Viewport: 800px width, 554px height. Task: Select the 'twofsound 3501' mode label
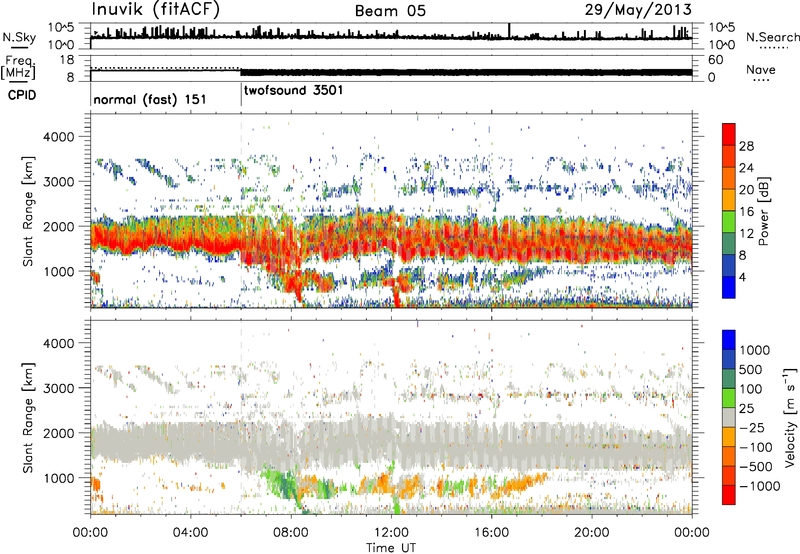coord(293,90)
